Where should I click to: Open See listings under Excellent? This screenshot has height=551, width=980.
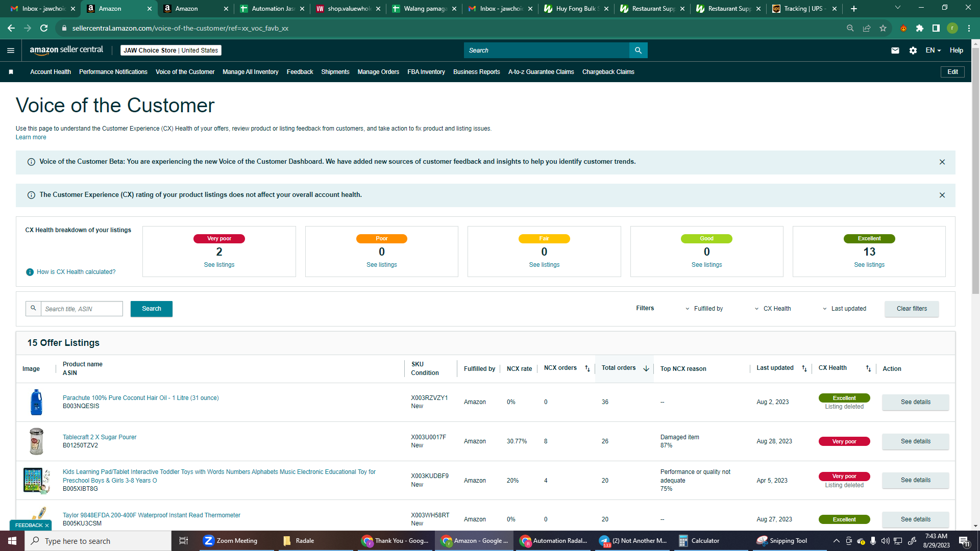(x=869, y=265)
